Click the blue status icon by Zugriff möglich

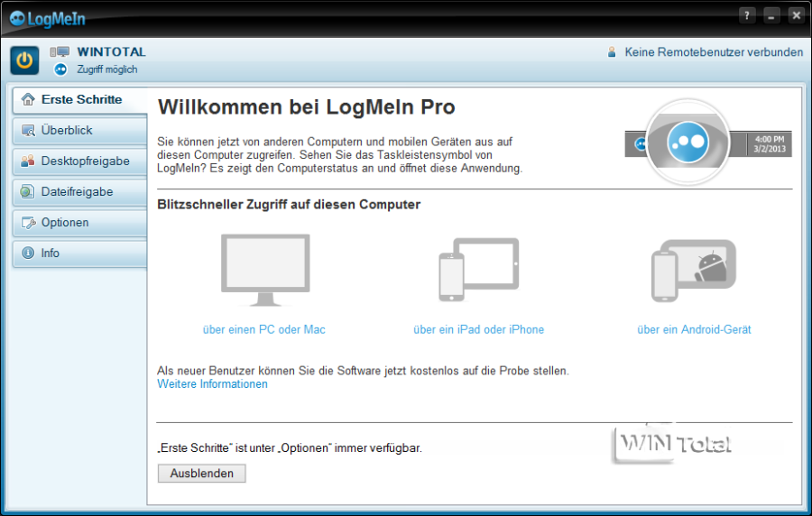coord(60,69)
